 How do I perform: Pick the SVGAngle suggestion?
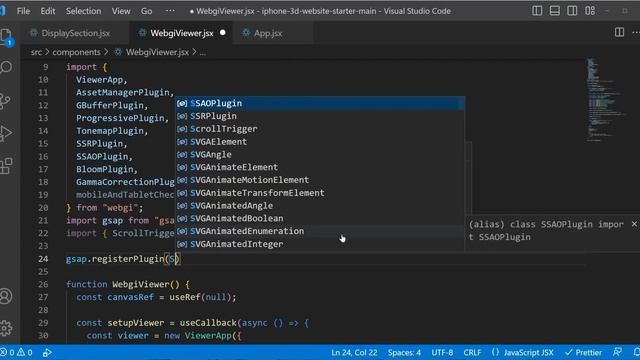[320, 154]
